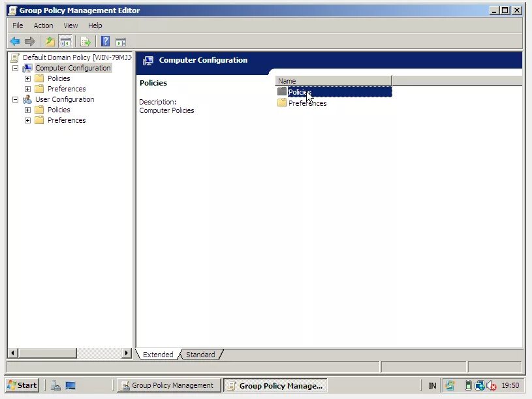Click folder icon of Policies under User Configuration
This screenshot has height=399, width=532.
coord(39,110)
